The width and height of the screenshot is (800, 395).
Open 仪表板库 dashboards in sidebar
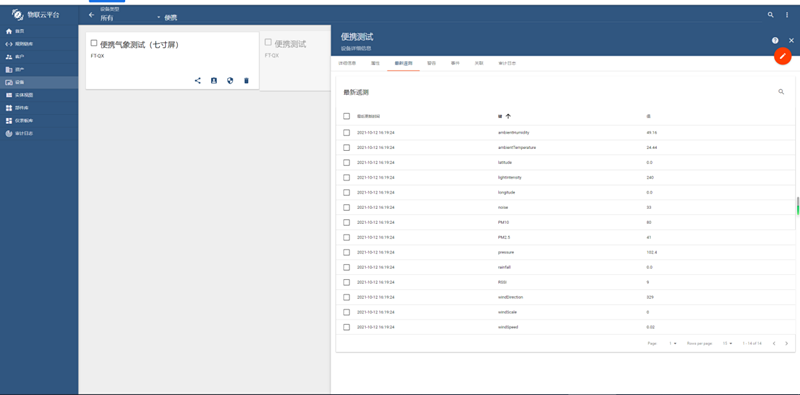[x=39, y=120]
